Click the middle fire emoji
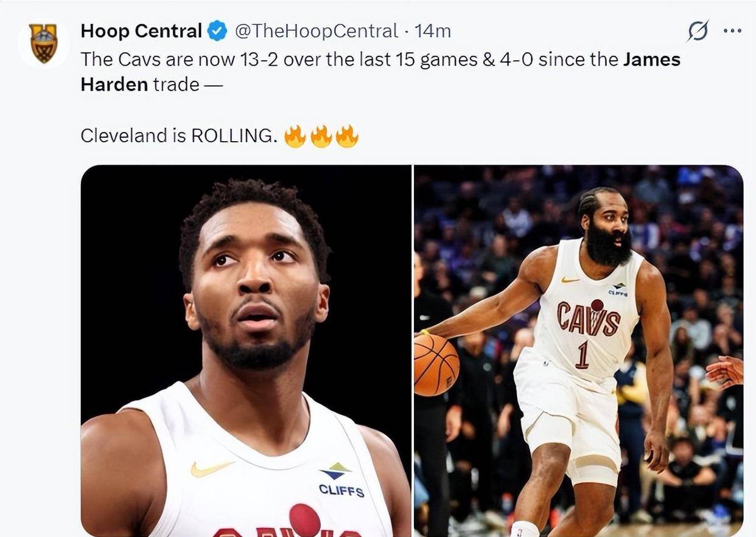This screenshot has height=537, width=756. coord(321,136)
